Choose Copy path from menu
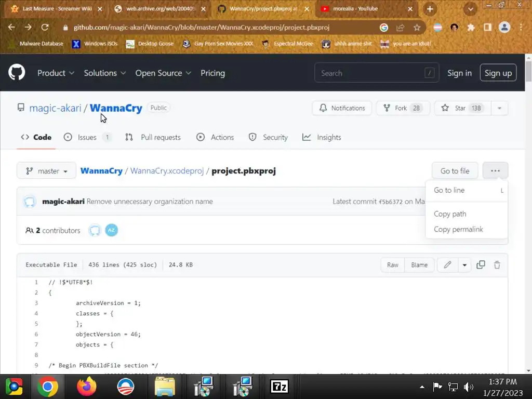The height and width of the screenshot is (399, 532). (467, 214)
